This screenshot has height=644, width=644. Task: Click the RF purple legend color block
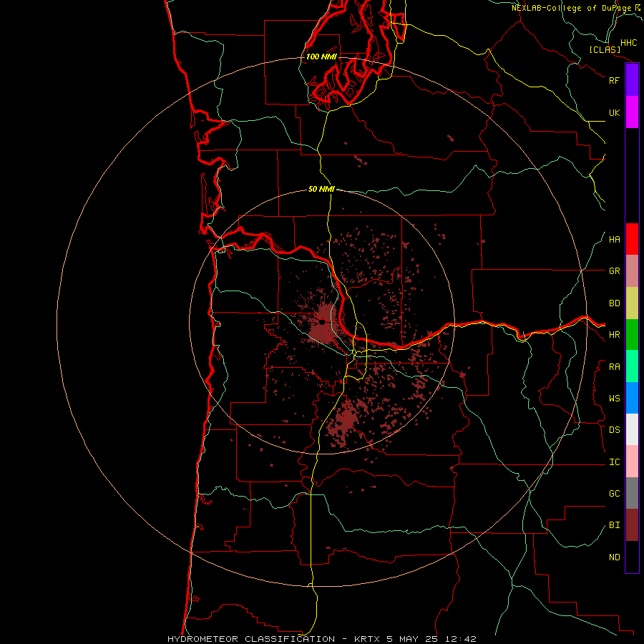632,80
